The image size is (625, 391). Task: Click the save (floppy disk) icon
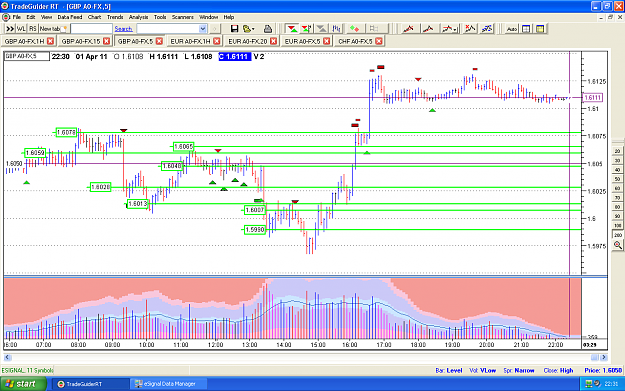(x=234, y=29)
